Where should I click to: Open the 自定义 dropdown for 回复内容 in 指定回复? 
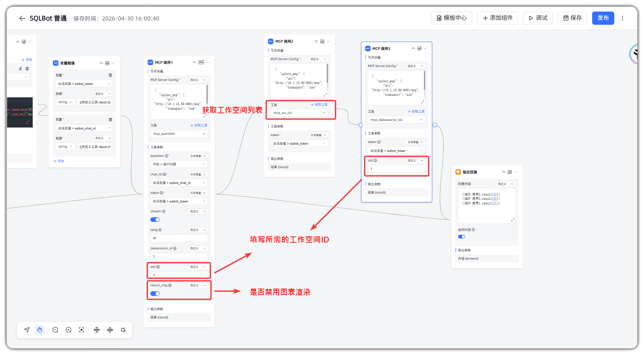(x=506, y=184)
